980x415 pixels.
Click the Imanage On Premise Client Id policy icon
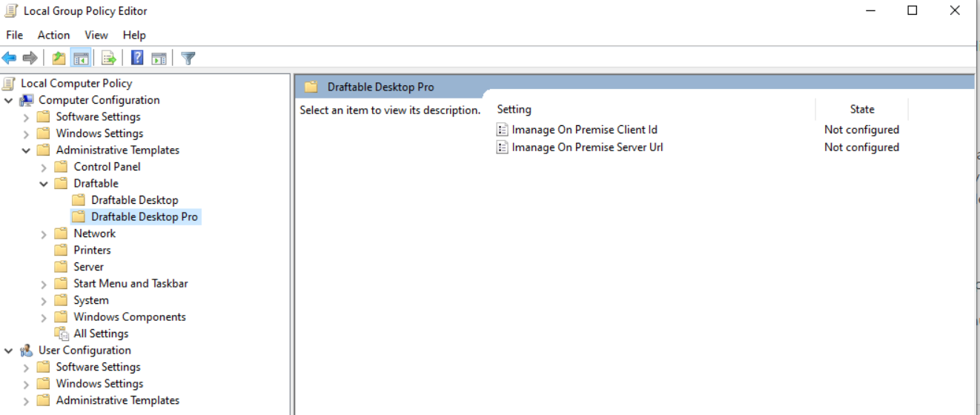click(x=503, y=130)
